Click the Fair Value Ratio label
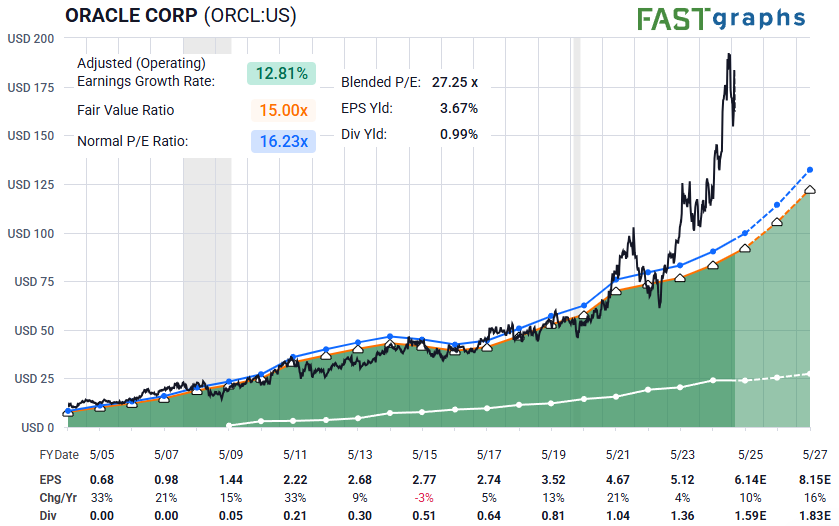The image size is (839, 526). tap(126, 110)
